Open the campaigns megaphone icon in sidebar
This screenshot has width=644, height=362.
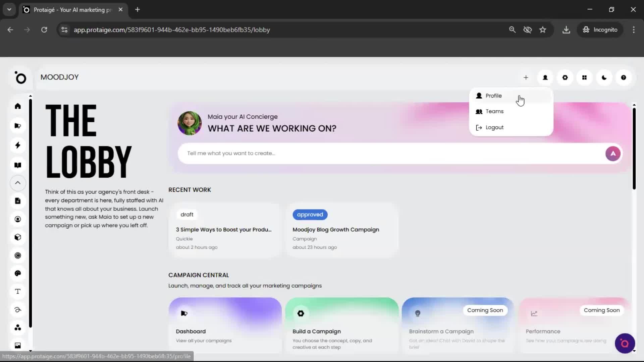18,126
